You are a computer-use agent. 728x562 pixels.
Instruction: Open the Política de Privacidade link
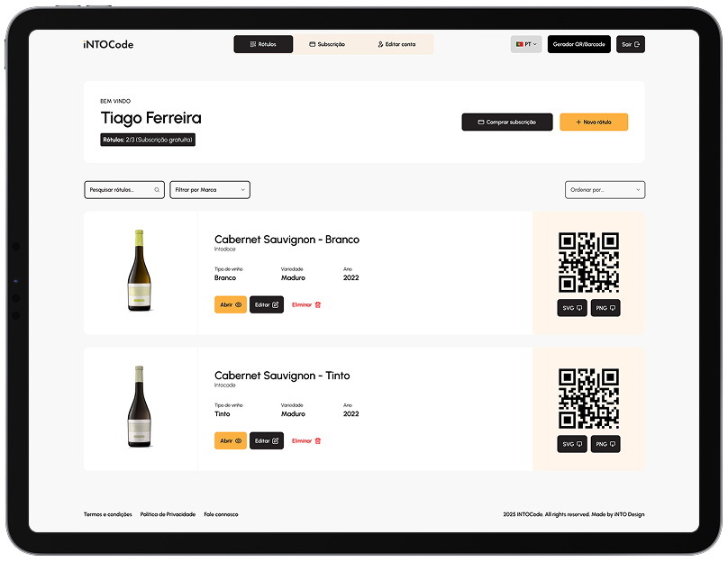168,514
